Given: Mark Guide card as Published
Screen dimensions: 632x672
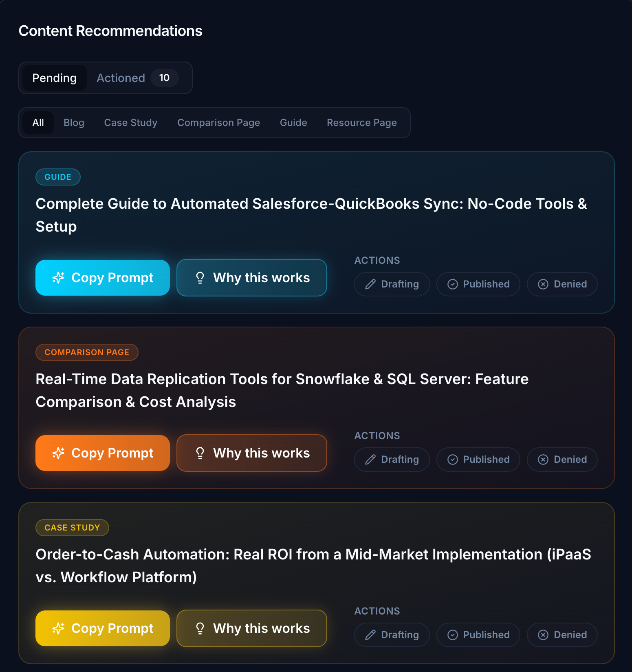Looking at the screenshot, I should pos(478,284).
